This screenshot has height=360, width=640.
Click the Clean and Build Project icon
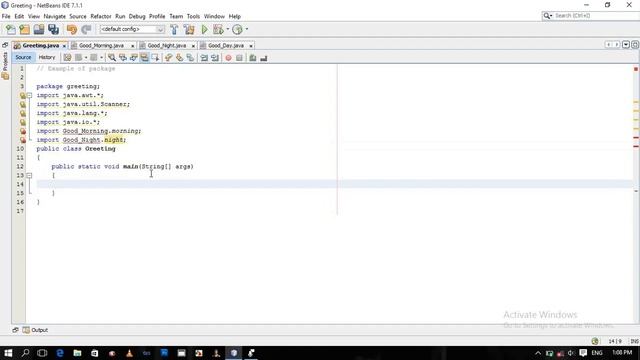[x=189, y=29]
